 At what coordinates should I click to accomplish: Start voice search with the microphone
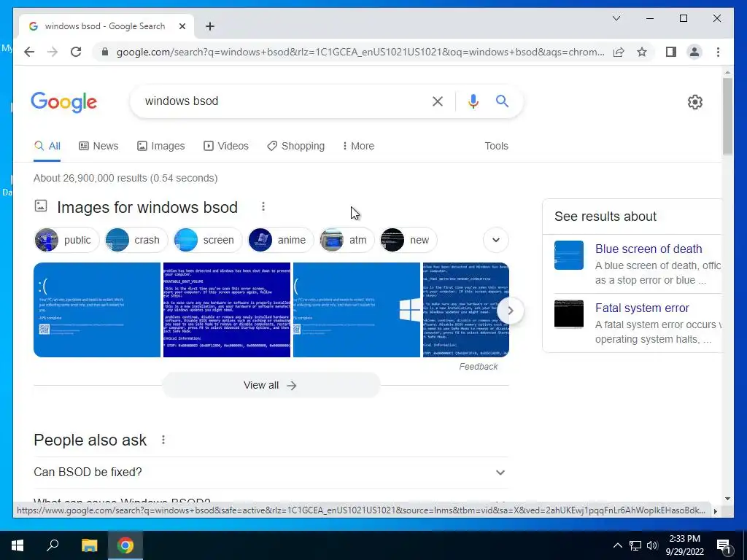(473, 101)
